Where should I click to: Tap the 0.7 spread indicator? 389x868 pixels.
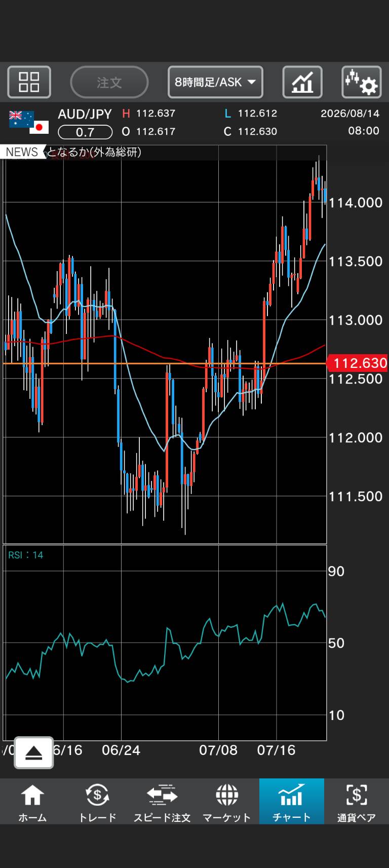click(x=85, y=132)
